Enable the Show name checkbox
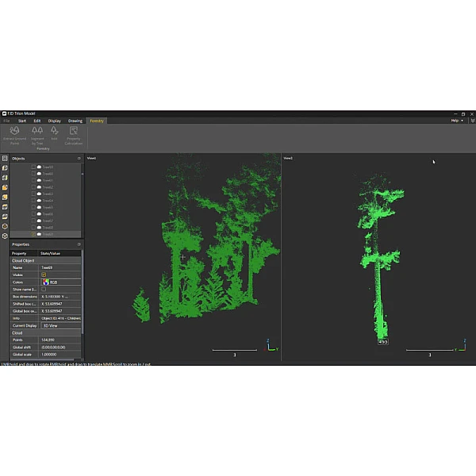The image size is (476, 476). point(44,289)
